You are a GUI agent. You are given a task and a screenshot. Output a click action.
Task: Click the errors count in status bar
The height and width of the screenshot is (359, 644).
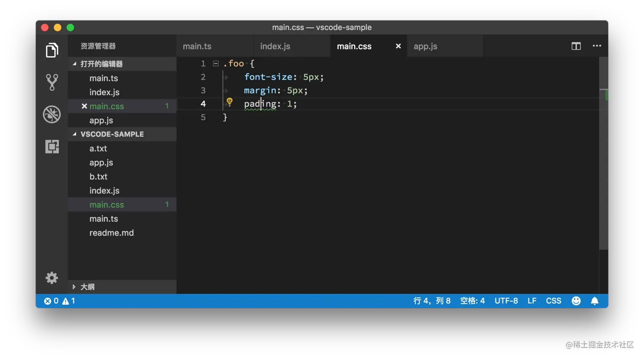51,301
